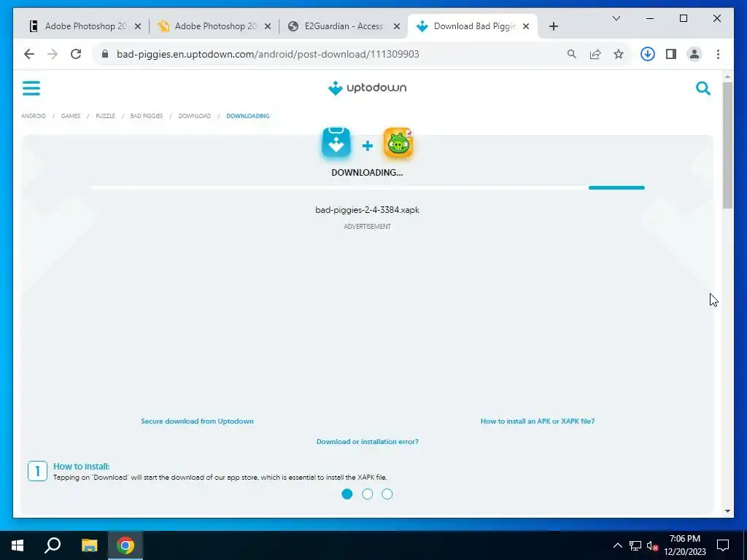The image size is (747, 560).
Task: Open Chrome profile avatar
Action: (694, 54)
